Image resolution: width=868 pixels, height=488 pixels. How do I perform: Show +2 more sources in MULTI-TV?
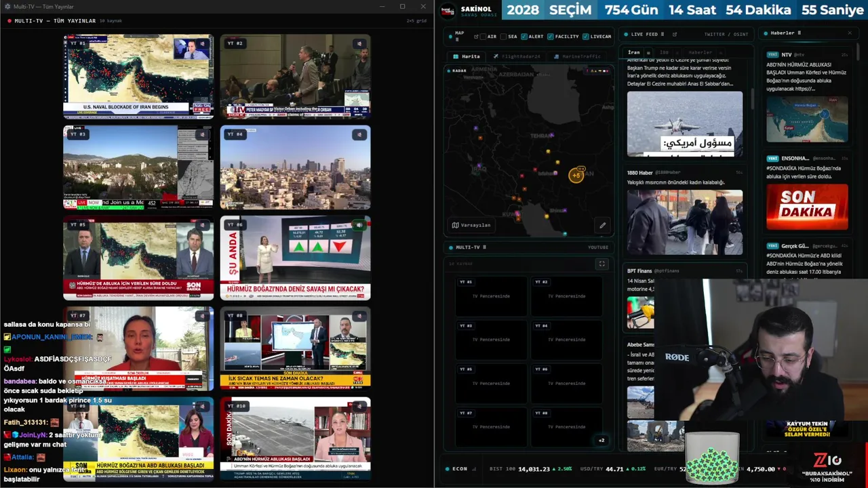click(601, 440)
